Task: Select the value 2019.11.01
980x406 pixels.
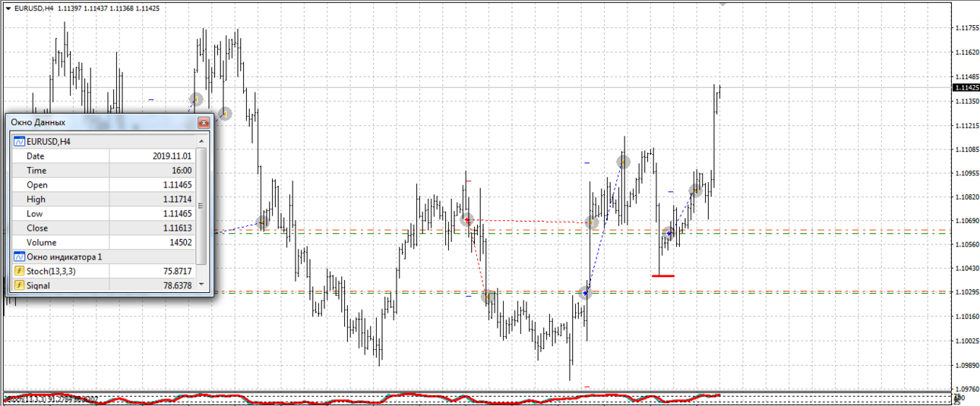Action: [x=172, y=156]
